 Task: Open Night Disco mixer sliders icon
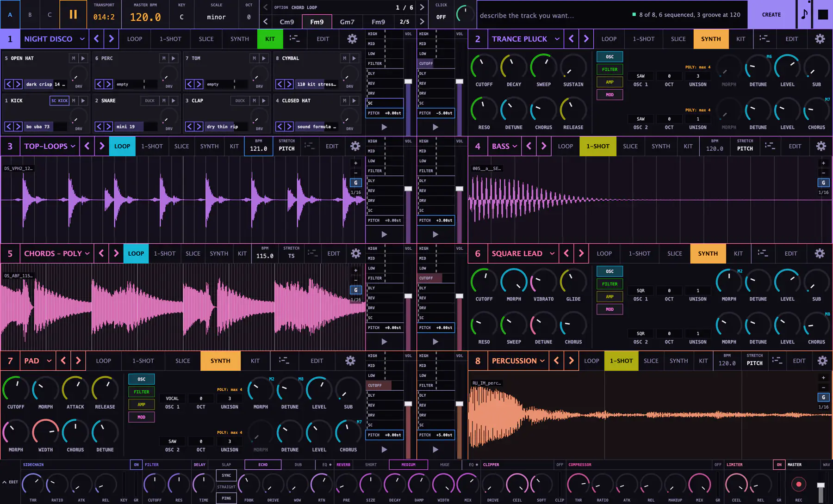coord(294,39)
